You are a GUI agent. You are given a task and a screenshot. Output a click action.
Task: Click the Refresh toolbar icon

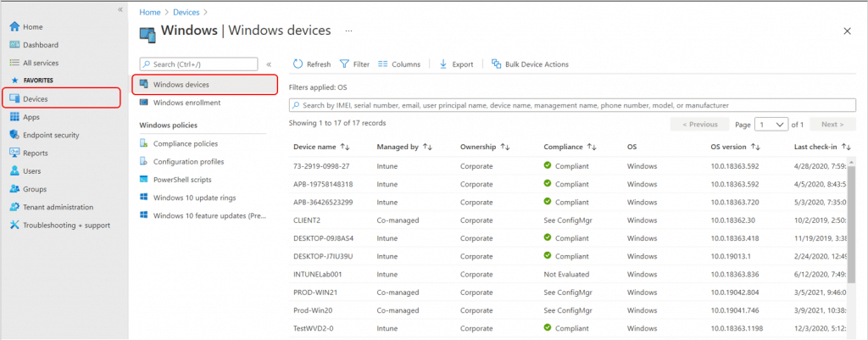pyautogui.click(x=298, y=64)
